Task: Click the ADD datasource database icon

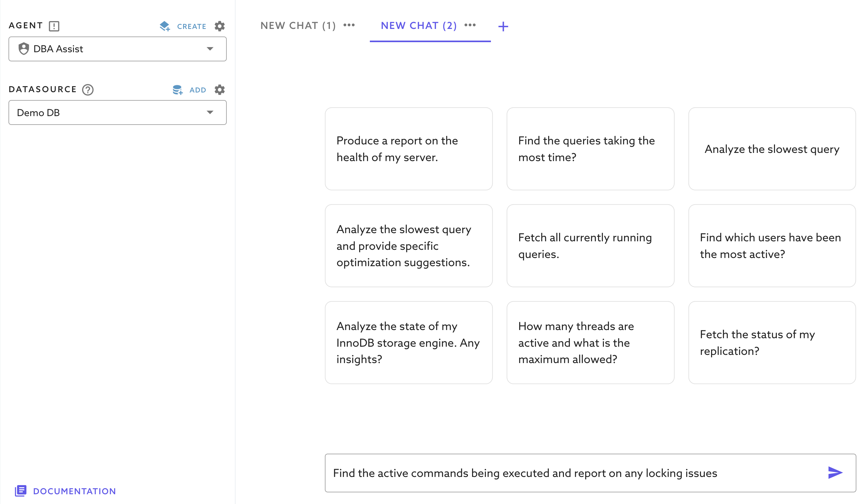Action: coord(178,90)
